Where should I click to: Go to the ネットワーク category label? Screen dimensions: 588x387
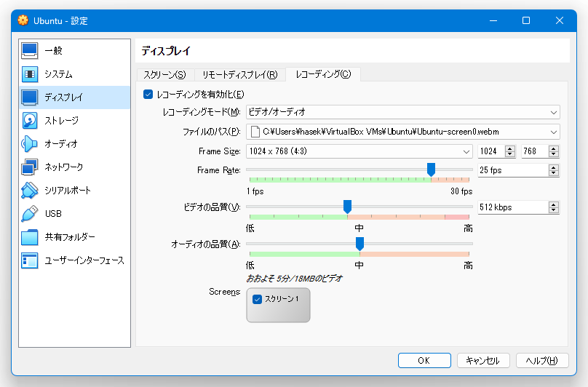(64, 167)
